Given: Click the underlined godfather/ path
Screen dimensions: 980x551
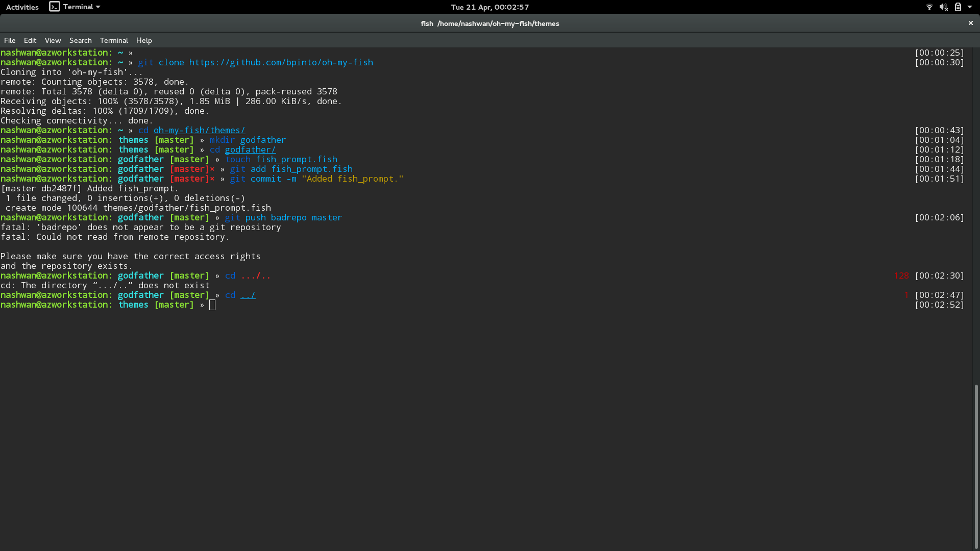Looking at the screenshot, I should pyautogui.click(x=250, y=149).
